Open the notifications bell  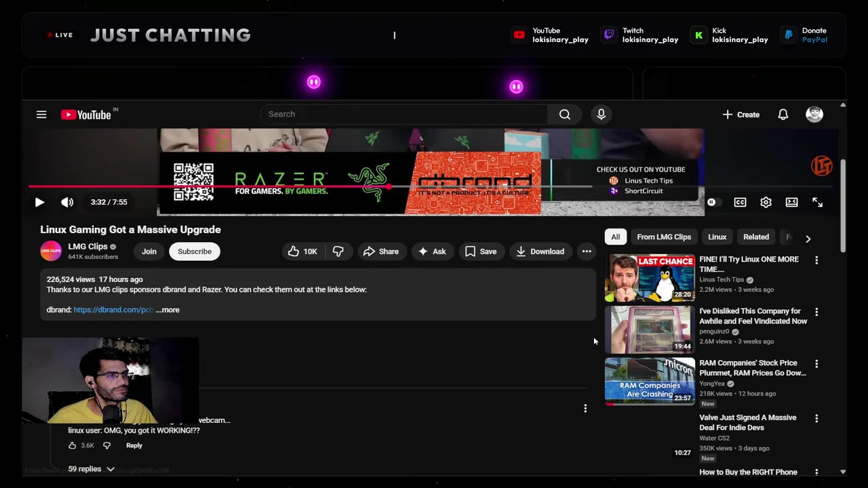pos(783,115)
